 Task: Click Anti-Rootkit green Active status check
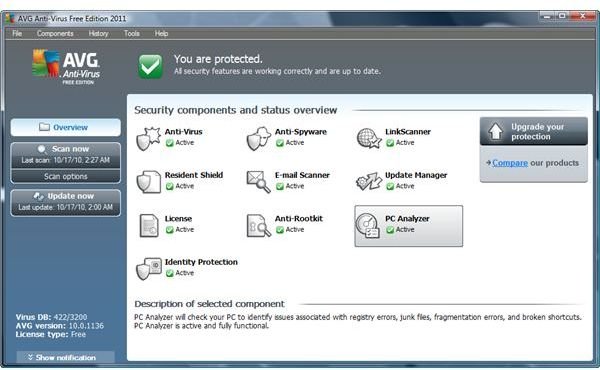pyautogui.click(x=280, y=230)
